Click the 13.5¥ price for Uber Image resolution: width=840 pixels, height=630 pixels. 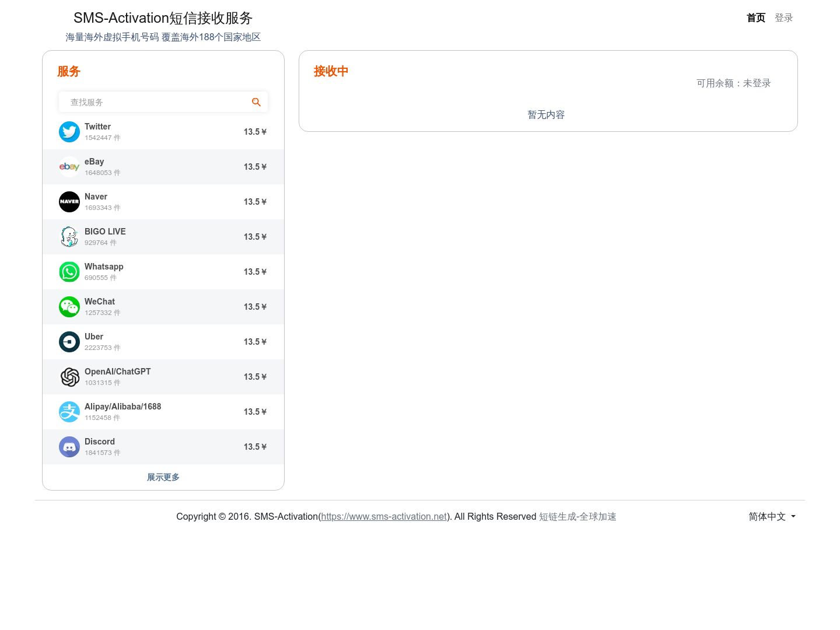(256, 342)
